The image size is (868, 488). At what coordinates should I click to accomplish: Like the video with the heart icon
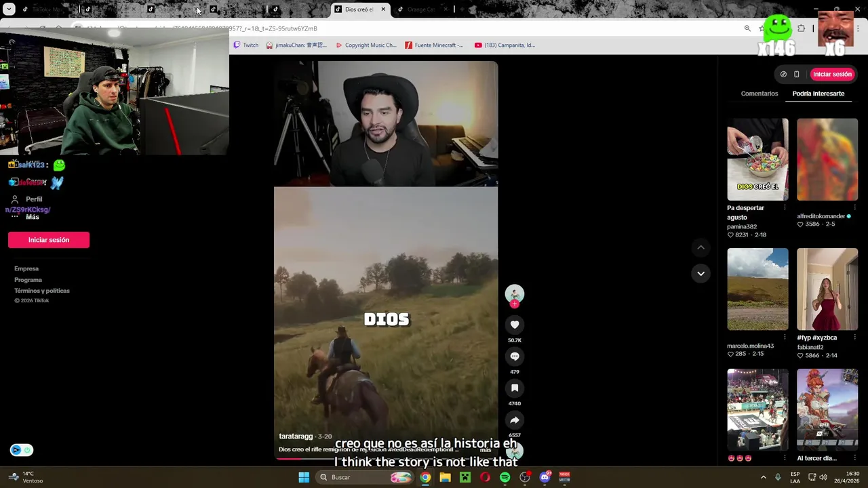tap(515, 325)
